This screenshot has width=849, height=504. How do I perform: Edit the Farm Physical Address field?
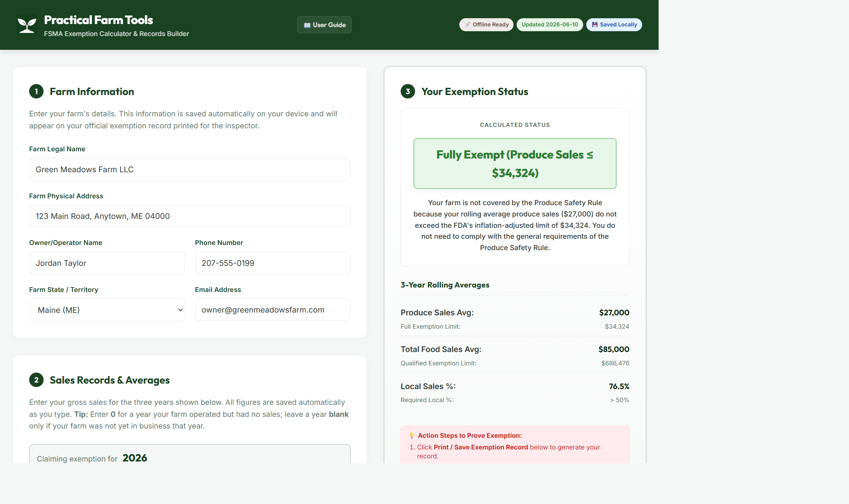pos(190,216)
